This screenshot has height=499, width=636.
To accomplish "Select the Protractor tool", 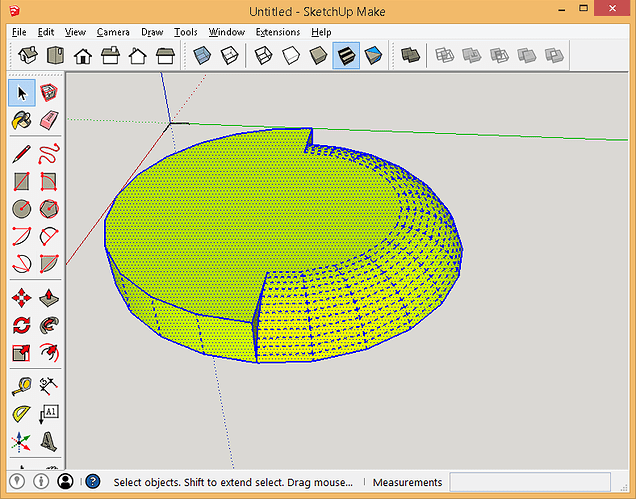I will tap(22, 414).
